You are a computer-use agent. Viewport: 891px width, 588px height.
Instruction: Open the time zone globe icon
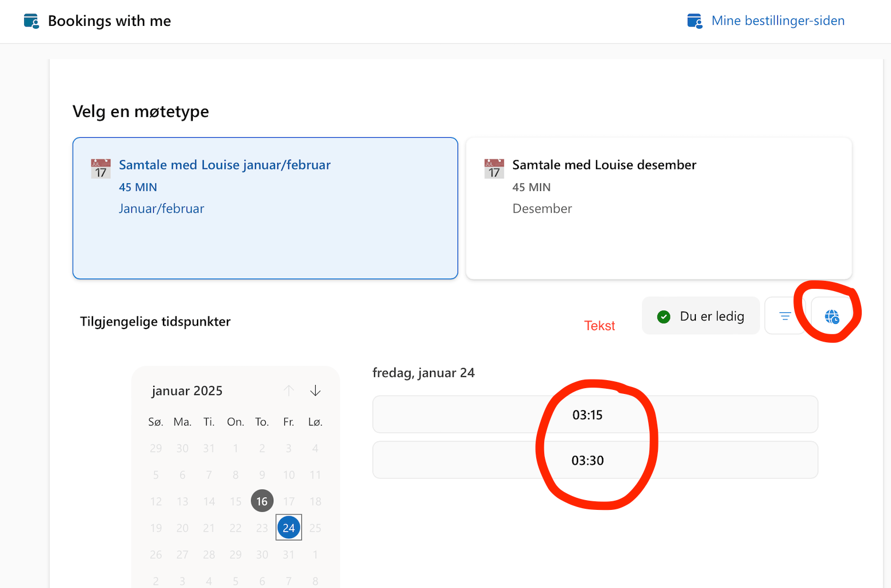coord(831,316)
